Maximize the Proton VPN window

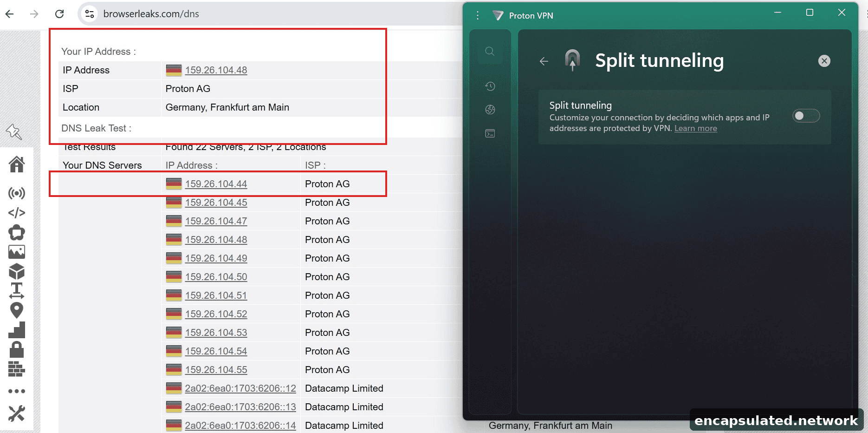tap(810, 13)
